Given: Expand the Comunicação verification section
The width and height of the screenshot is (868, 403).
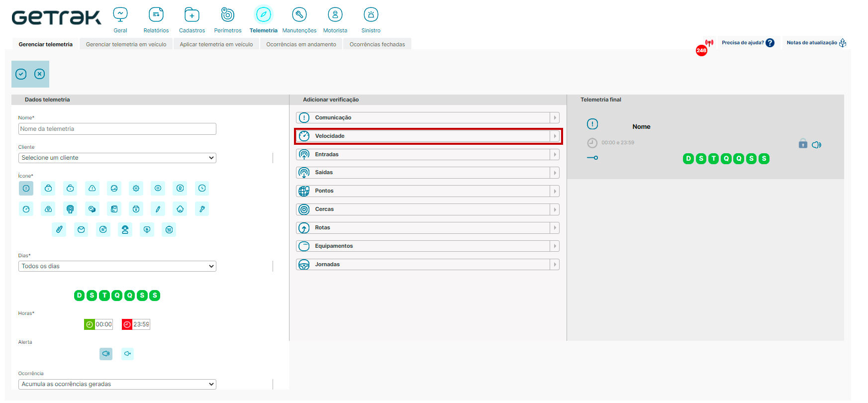Looking at the screenshot, I should 428,118.
